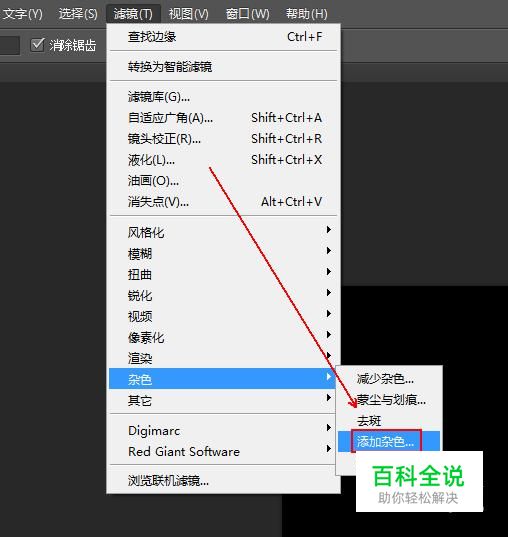Choose 蒙尘与划痕... in the submenu
Viewport: 508px width, 537px height.
[389, 400]
